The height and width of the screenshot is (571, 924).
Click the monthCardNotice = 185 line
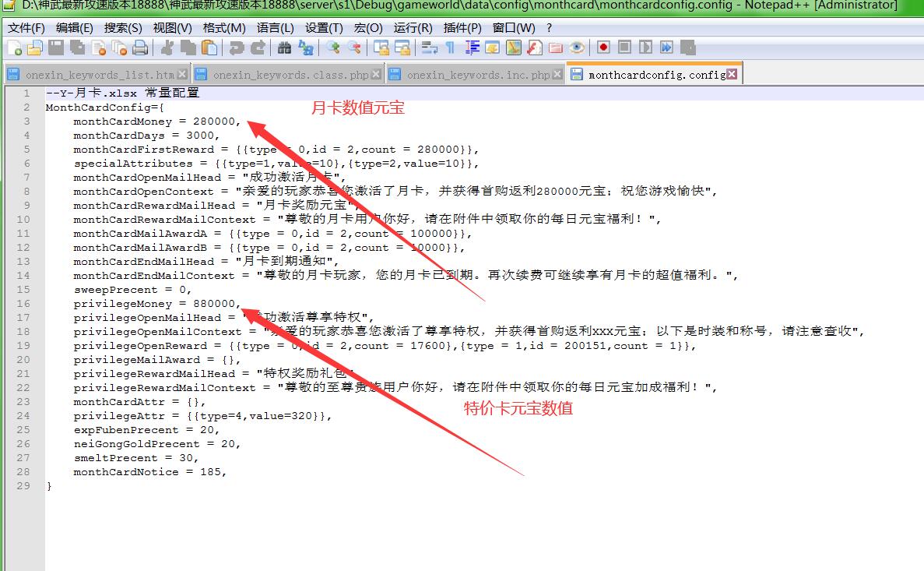click(x=149, y=472)
